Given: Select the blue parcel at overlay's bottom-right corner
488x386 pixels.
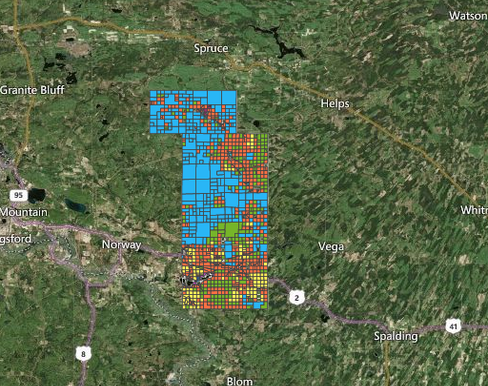Looking at the screenshot, I should tap(258, 305).
